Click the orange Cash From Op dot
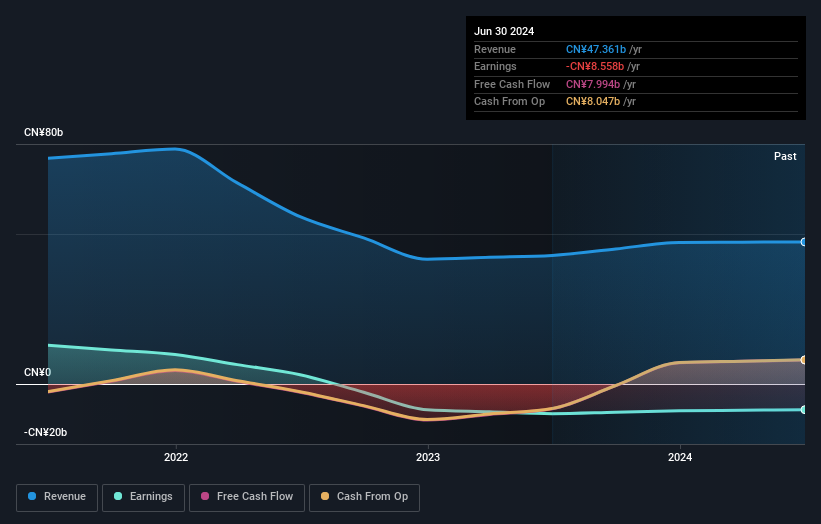The width and height of the screenshot is (821, 524). pyautogui.click(x=325, y=496)
